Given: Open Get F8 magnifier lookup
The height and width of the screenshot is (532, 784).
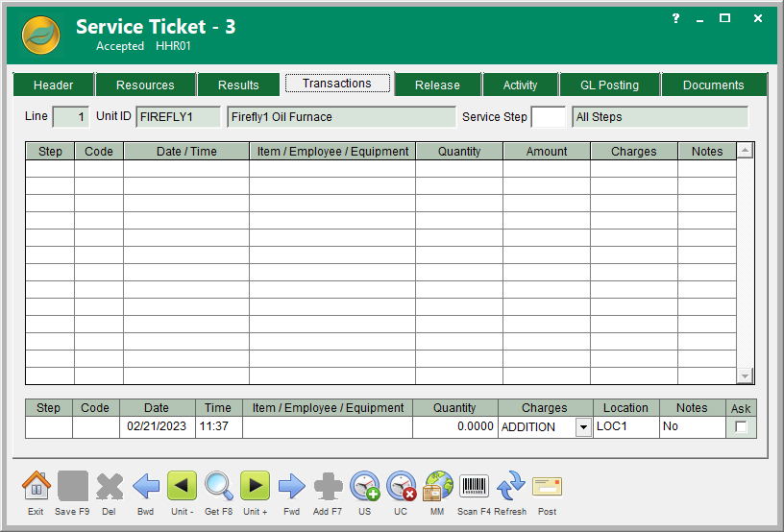Looking at the screenshot, I should [219, 486].
